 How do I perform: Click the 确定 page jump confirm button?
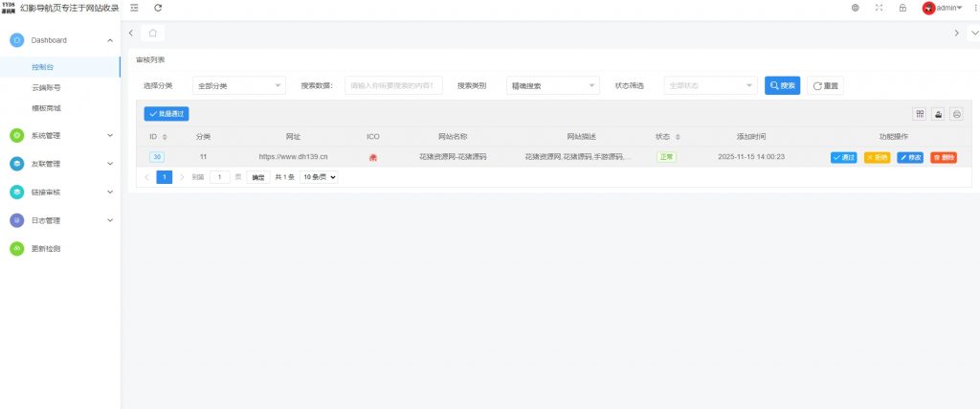pyautogui.click(x=258, y=177)
